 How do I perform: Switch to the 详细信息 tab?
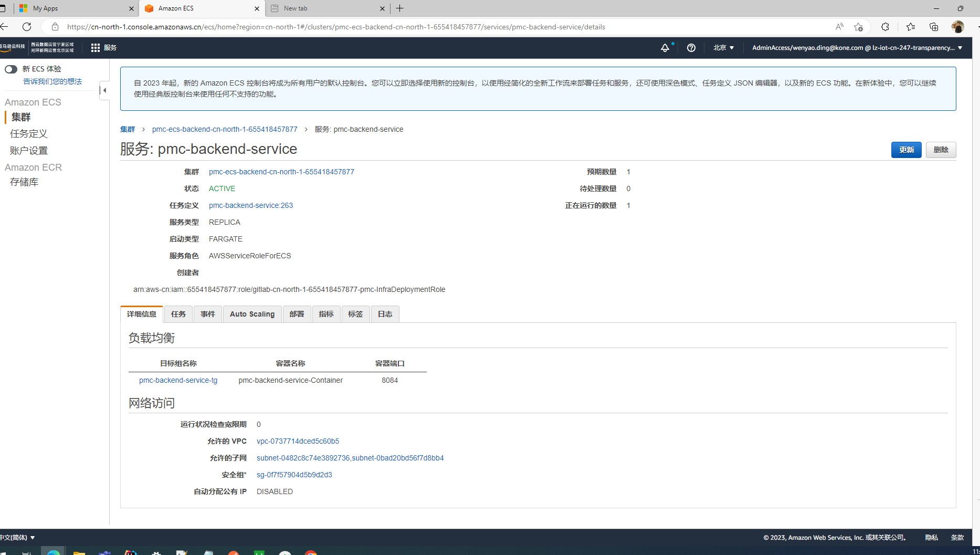[x=142, y=314]
